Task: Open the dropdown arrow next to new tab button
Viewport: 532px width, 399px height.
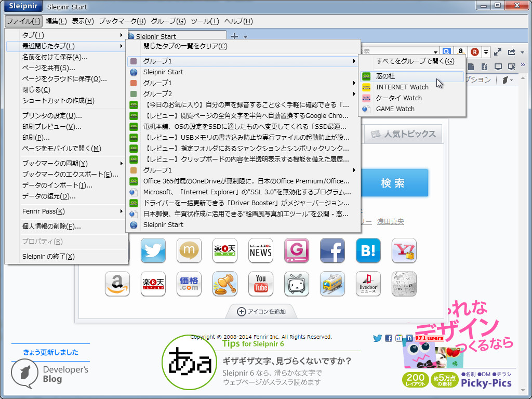Action: coord(244,37)
